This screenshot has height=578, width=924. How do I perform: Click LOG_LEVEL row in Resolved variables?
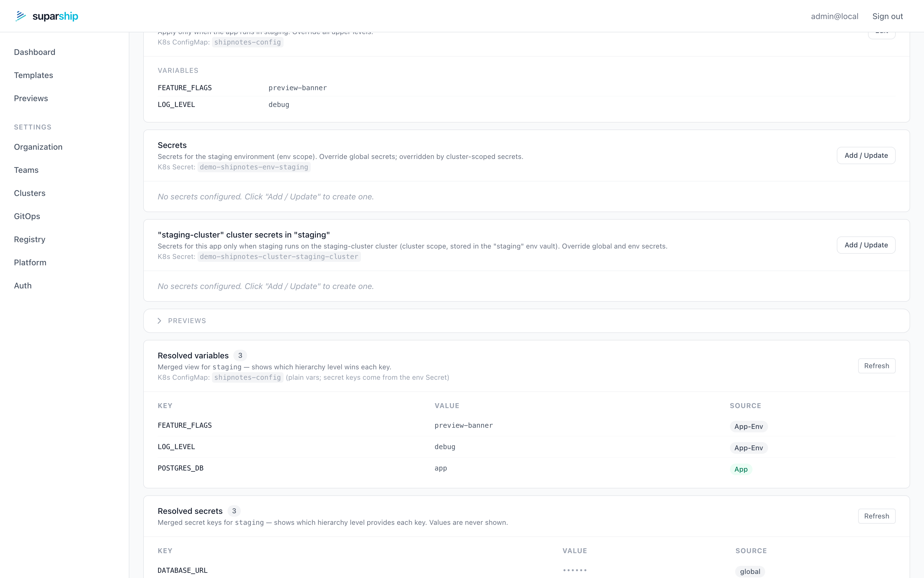pos(526,447)
